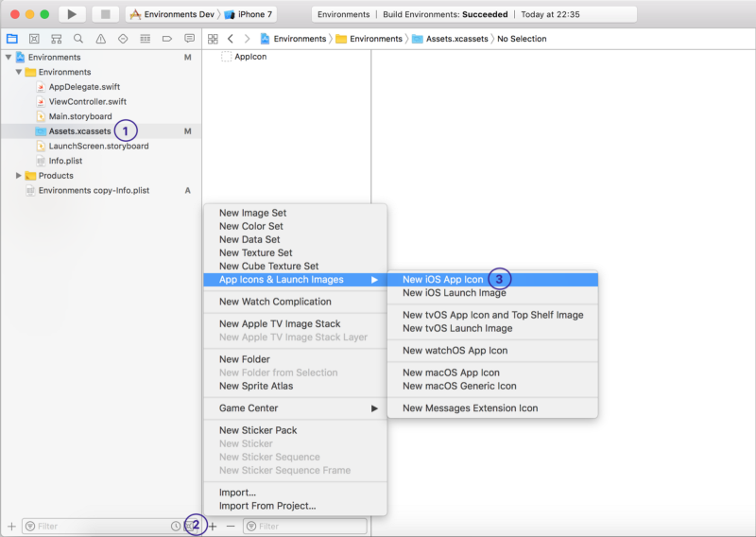Choose New Image Set
Screen dimensions: 756x537
295,213
